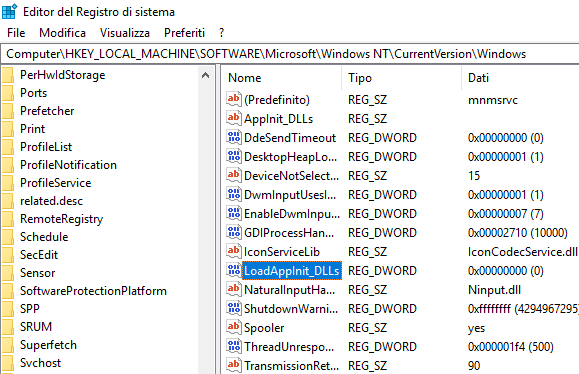Viewport: 579px width, 374px height.
Task: Select the SecEdit key
Action: (39, 255)
